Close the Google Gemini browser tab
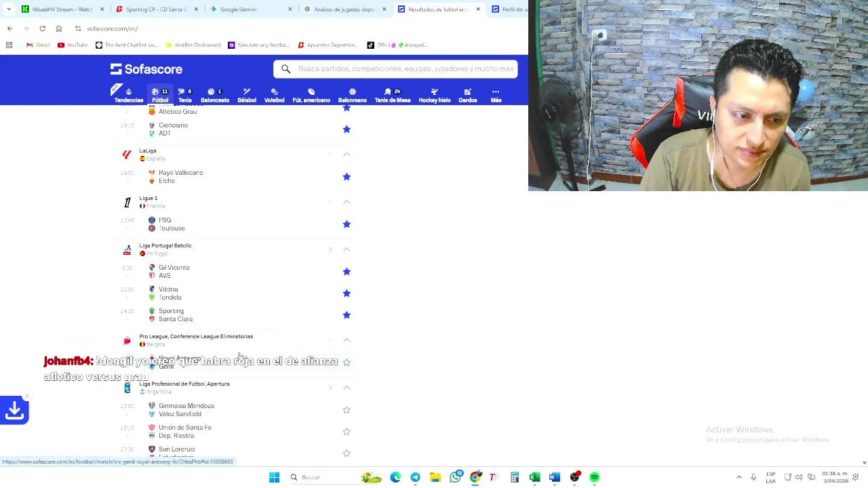This screenshot has width=868, height=488. point(290,9)
